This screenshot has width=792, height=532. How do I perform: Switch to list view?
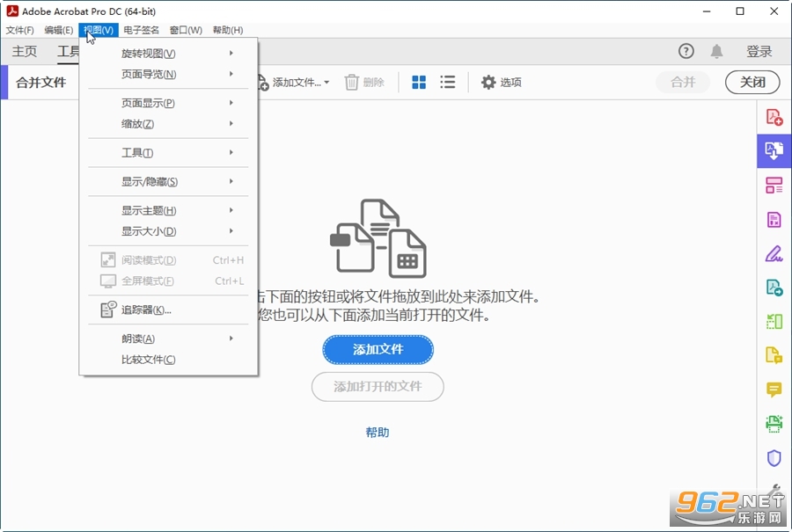(448, 83)
